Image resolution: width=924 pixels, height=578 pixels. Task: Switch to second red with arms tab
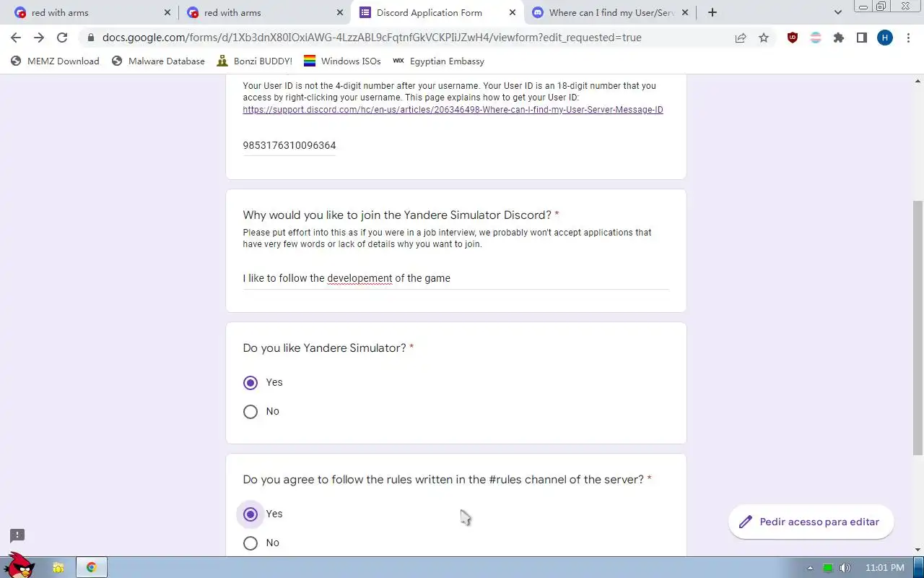265,12
